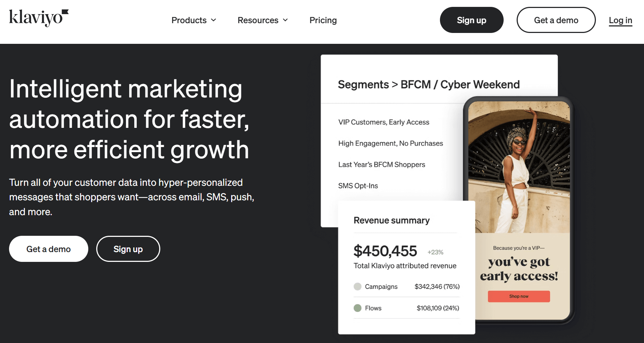Click the hero Sign up button

[128, 249]
